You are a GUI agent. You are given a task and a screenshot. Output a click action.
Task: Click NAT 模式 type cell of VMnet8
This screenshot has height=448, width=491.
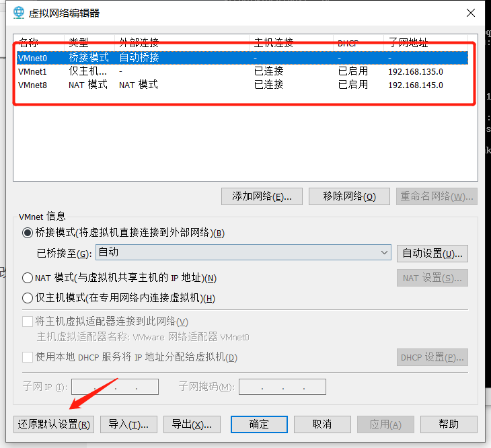88,85
